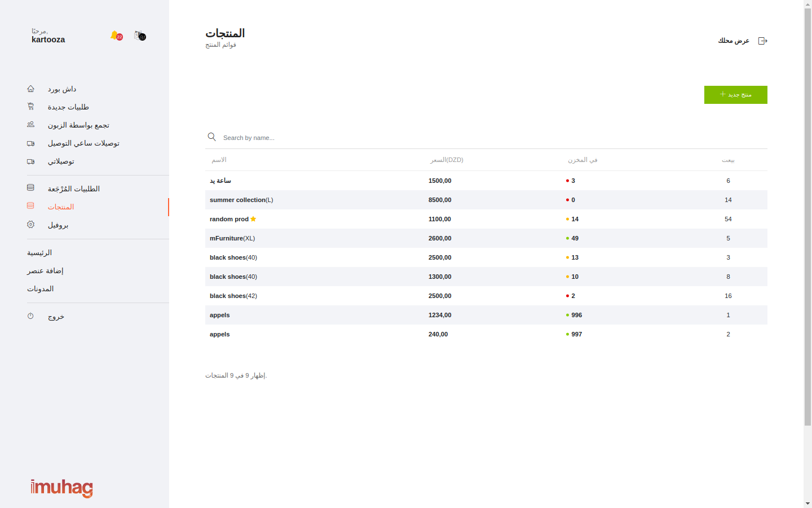The height and width of the screenshot is (508, 812).
Task: Click the people icon for تجمع بواسطة الزبون
Action: tap(30, 125)
